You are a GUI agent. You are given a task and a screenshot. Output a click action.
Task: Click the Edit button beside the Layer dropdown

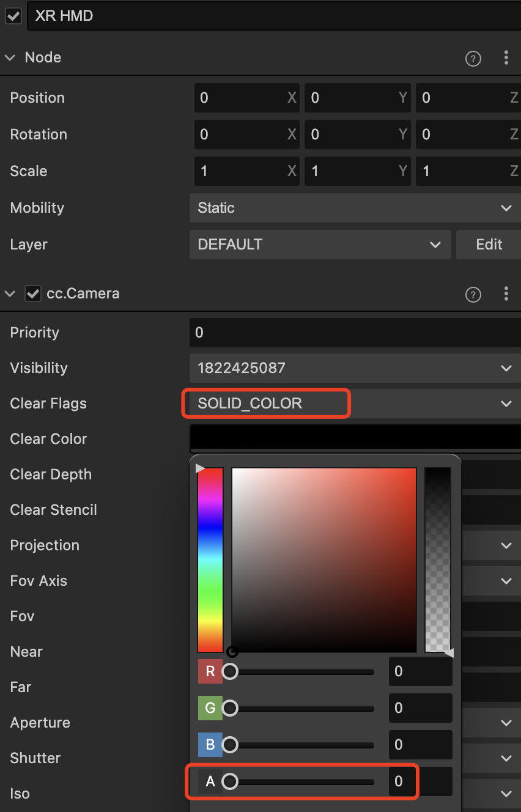click(488, 244)
